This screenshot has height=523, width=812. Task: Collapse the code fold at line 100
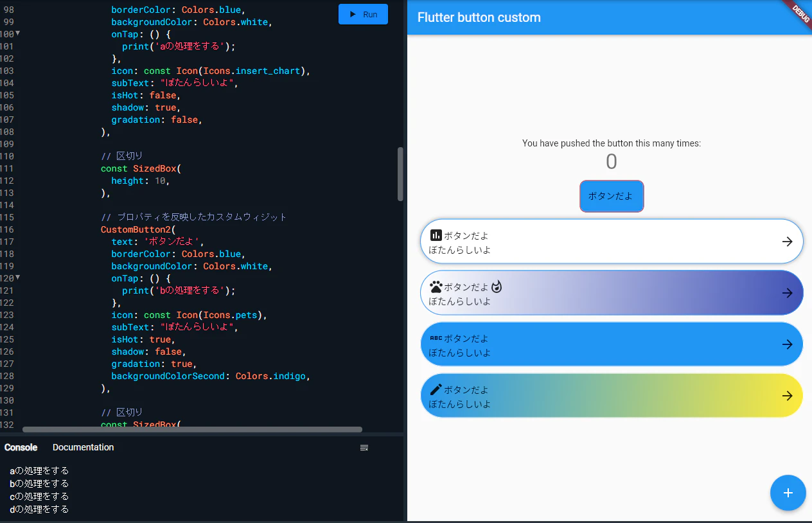click(18, 33)
